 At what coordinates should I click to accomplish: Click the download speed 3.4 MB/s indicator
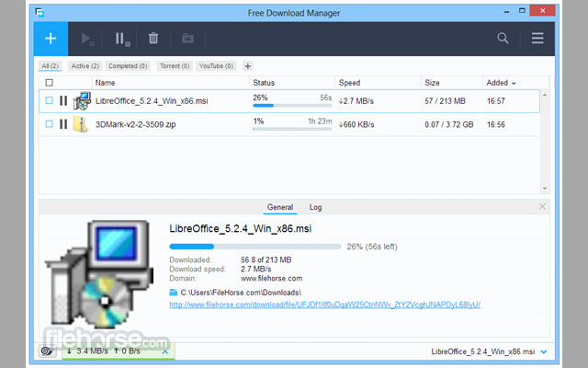coord(88,351)
